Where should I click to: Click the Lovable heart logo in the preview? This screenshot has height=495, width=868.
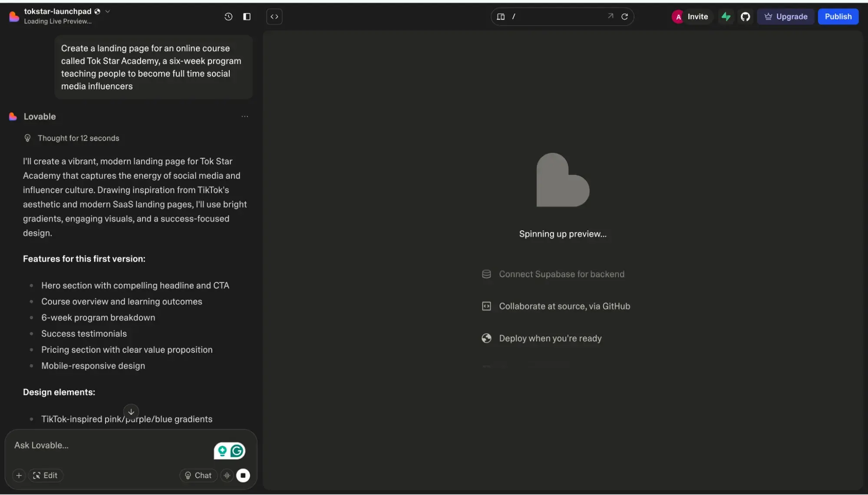[563, 180]
